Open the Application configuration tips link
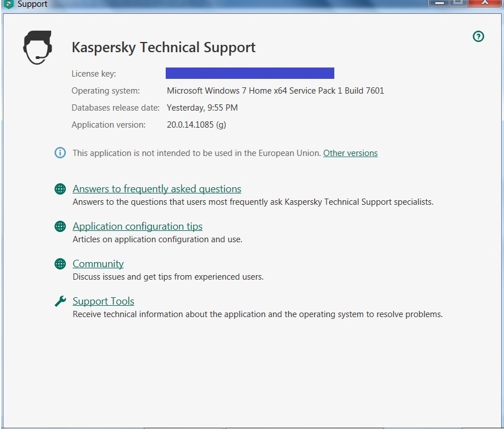The image size is (504, 430). pyautogui.click(x=137, y=226)
